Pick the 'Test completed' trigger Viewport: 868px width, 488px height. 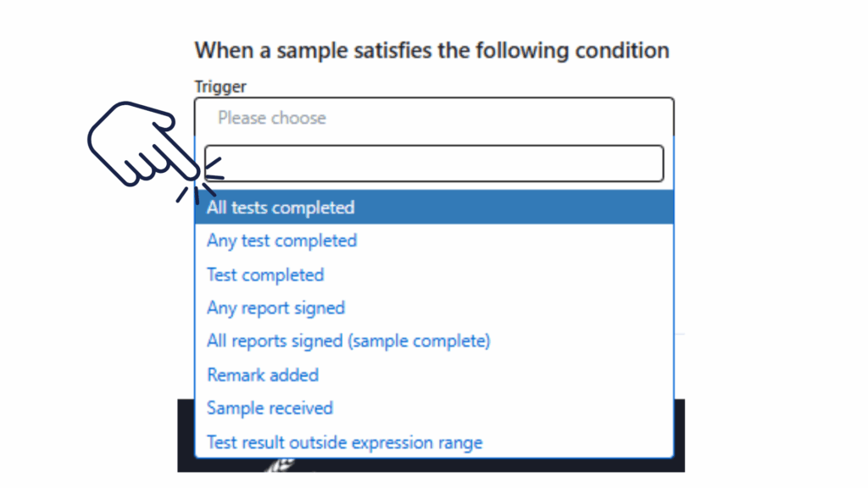point(265,274)
